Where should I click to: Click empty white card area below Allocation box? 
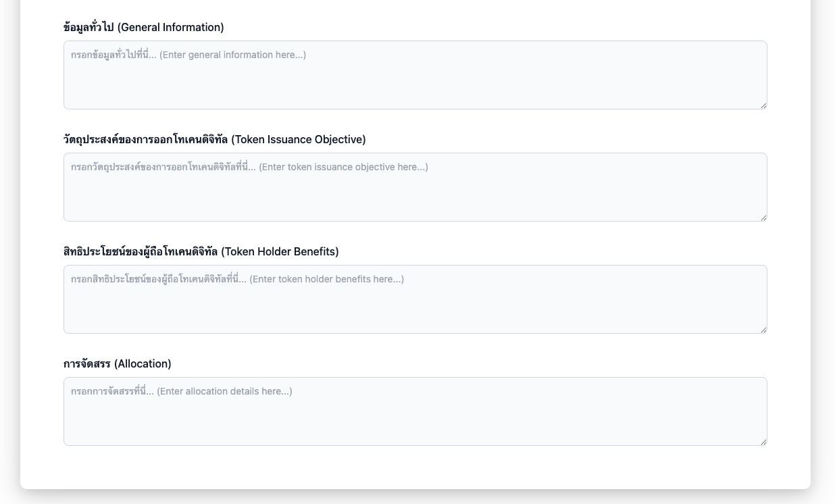point(415,468)
